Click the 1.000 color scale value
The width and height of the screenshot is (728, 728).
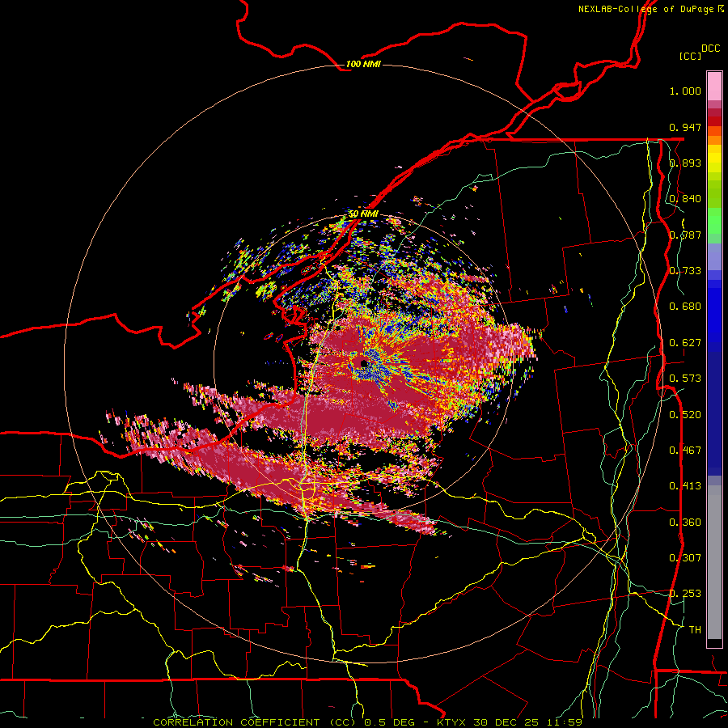[685, 91]
